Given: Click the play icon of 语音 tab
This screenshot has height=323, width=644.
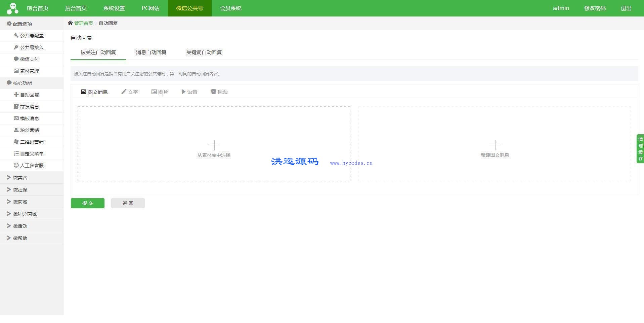Looking at the screenshot, I should pyautogui.click(x=183, y=92).
